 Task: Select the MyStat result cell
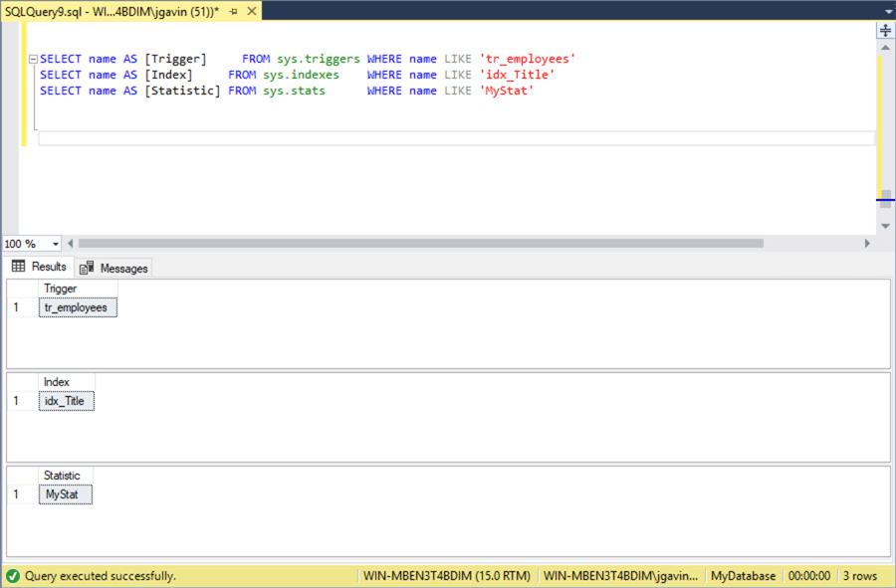pos(65,494)
